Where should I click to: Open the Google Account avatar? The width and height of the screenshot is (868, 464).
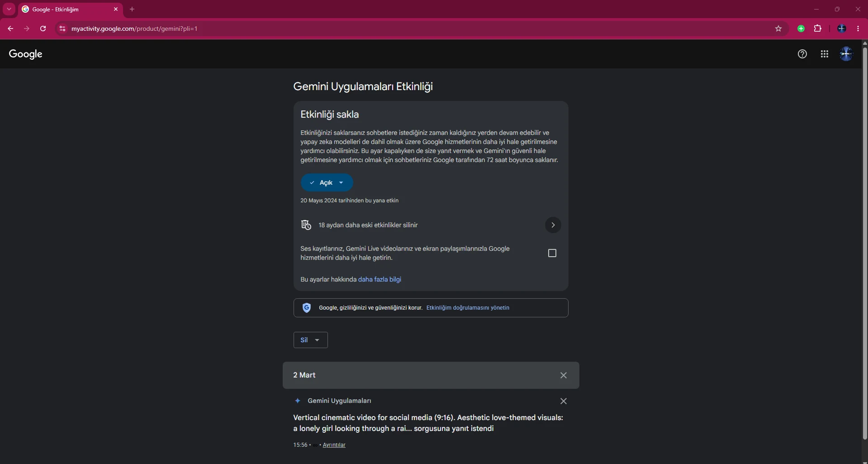click(x=846, y=54)
